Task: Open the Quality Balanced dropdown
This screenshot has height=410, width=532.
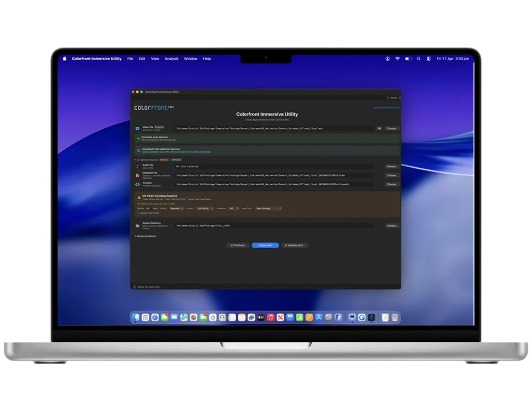Action: (x=177, y=208)
